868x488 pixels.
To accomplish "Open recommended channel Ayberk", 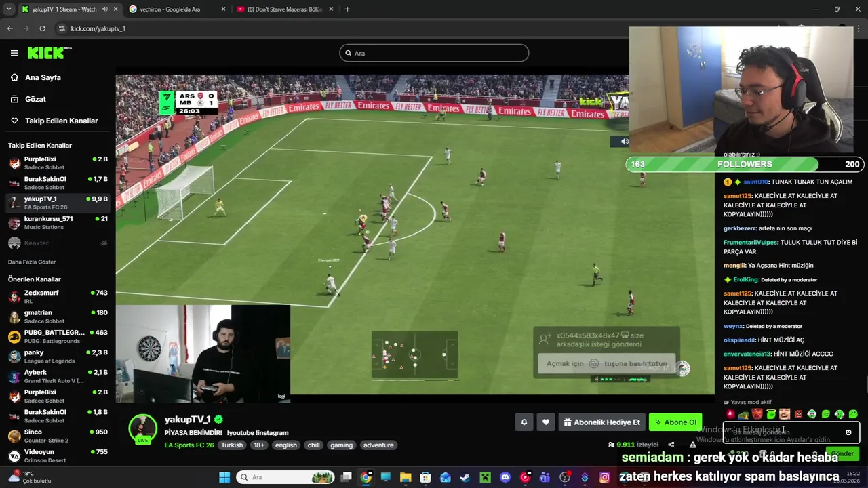I will pyautogui.click(x=58, y=376).
